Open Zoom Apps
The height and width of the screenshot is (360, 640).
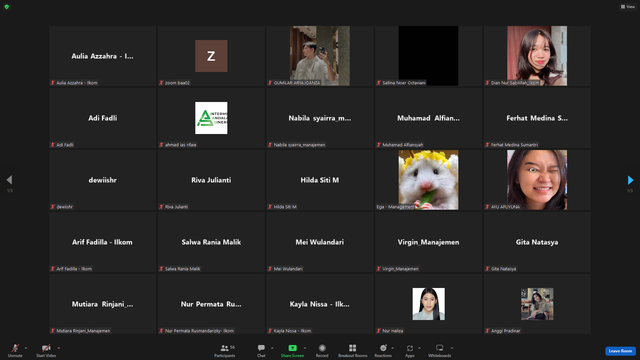tap(410, 350)
